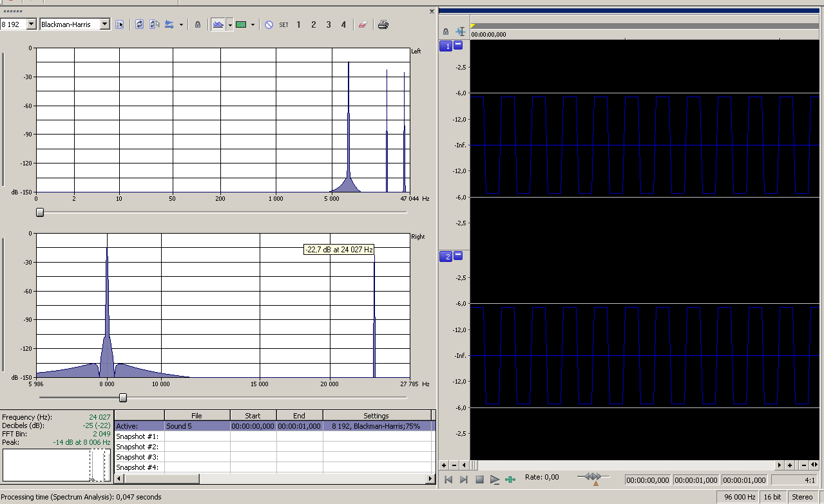Open the Blackman-Harris window type dropdown
This screenshot has width=824, height=504.
pyautogui.click(x=104, y=24)
